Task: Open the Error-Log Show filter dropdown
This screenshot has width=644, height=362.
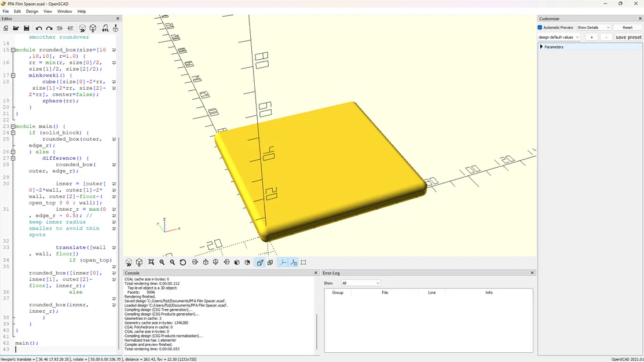Action: coord(361,283)
